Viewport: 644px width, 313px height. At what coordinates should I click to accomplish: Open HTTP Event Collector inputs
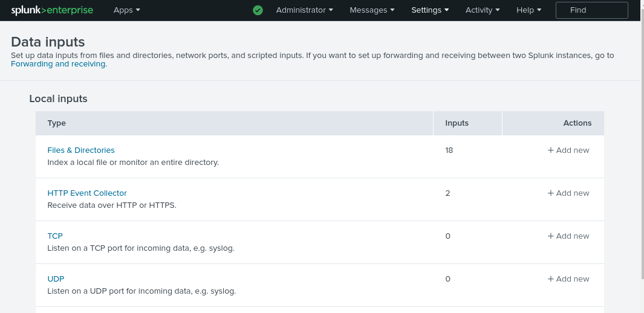click(x=87, y=193)
